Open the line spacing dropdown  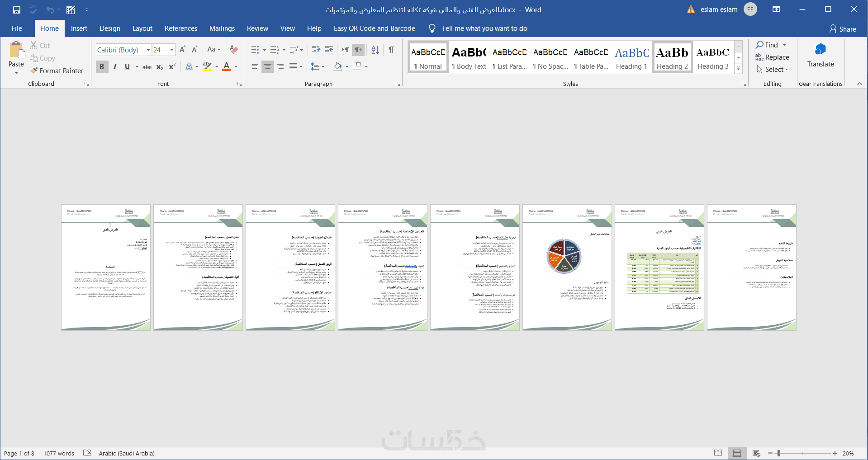(x=318, y=67)
